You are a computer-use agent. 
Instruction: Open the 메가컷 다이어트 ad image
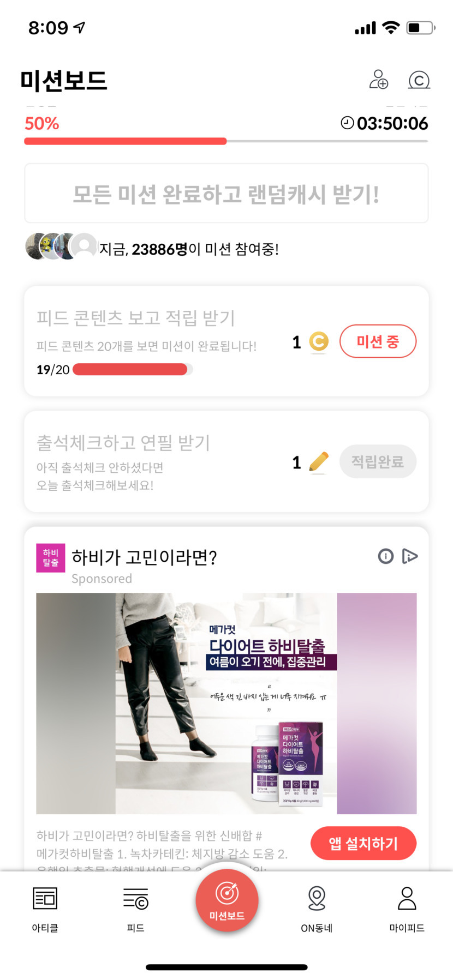[x=226, y=703]
